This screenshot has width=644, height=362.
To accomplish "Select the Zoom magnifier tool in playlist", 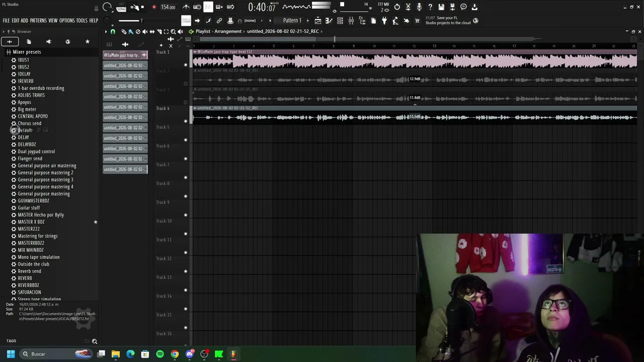I will point(173,32).
